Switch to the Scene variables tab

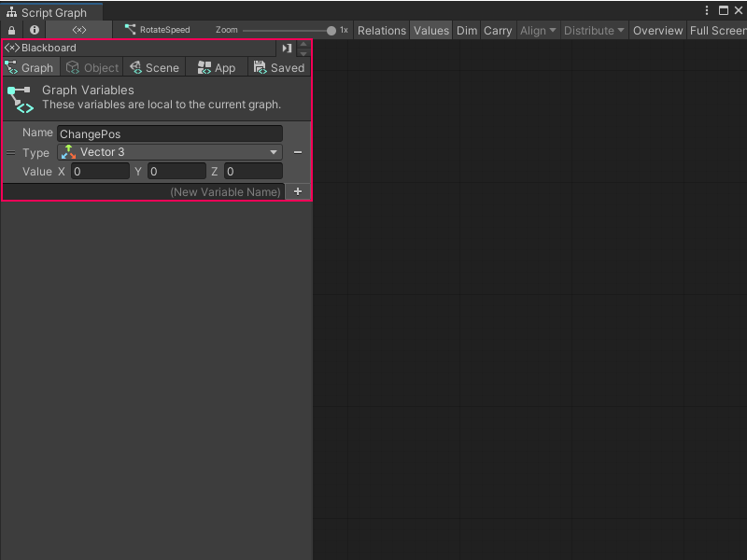pyautogui.click(x=154, y=67)
